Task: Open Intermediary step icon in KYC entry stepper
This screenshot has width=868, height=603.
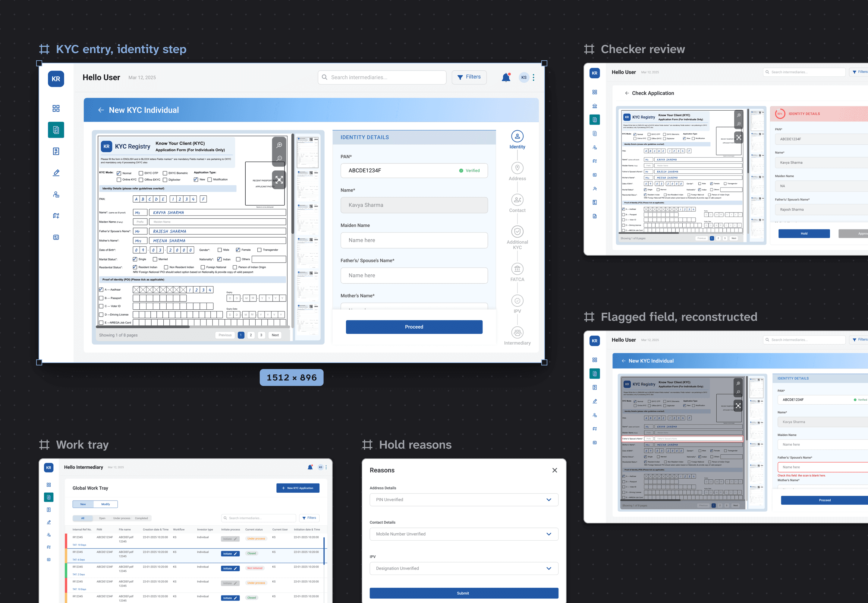Action: (517, 333)
